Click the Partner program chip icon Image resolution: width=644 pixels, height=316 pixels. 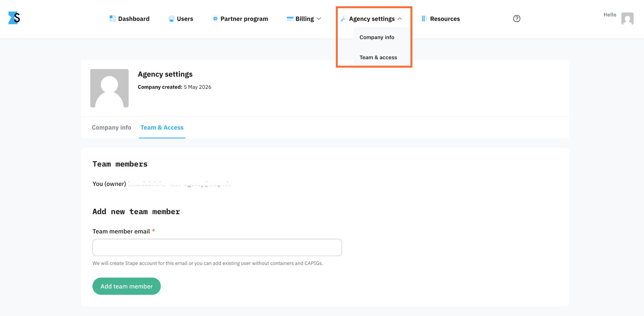pos(215,19)
